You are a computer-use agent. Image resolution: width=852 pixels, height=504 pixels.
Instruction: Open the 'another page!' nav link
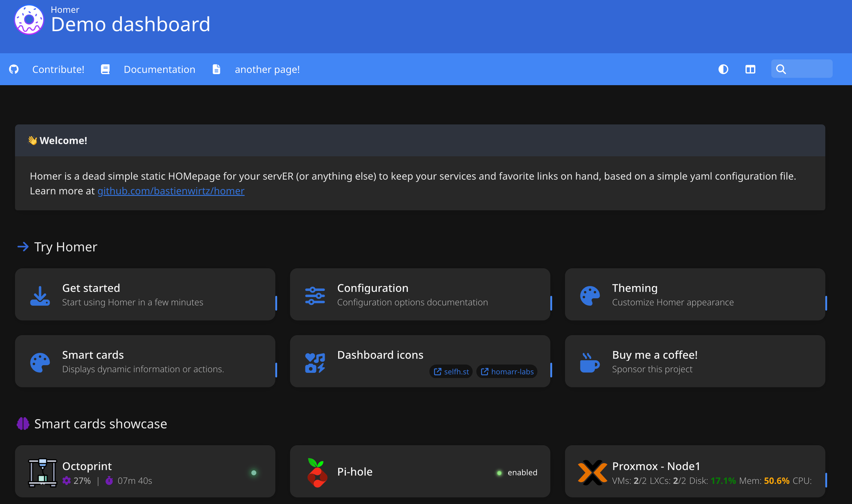pyautogui.click(x=267, y=69)
